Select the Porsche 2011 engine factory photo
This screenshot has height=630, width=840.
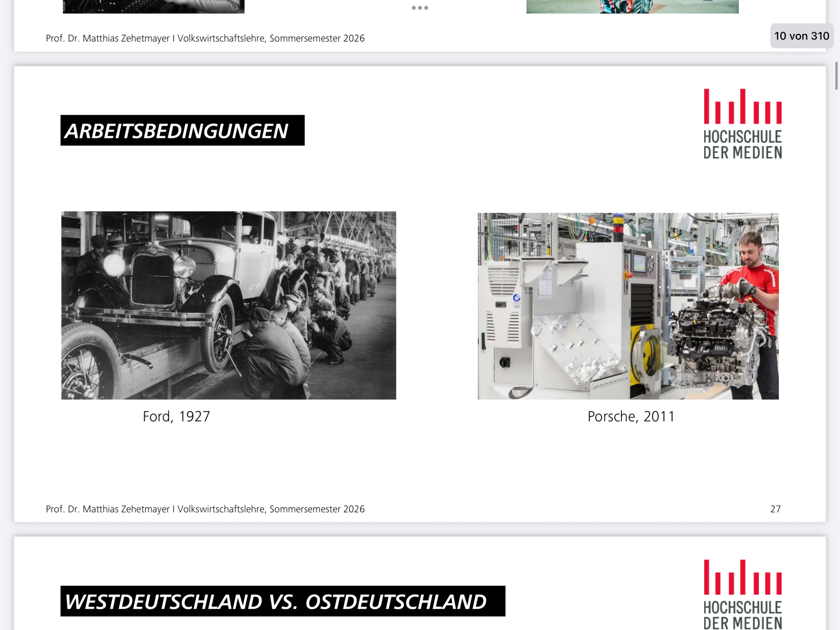tap(628, 306)
